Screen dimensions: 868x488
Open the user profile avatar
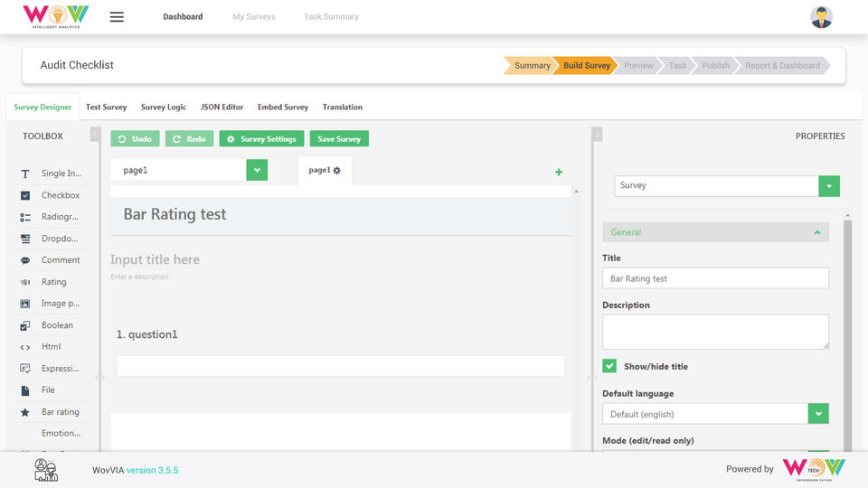pos(821,17)
